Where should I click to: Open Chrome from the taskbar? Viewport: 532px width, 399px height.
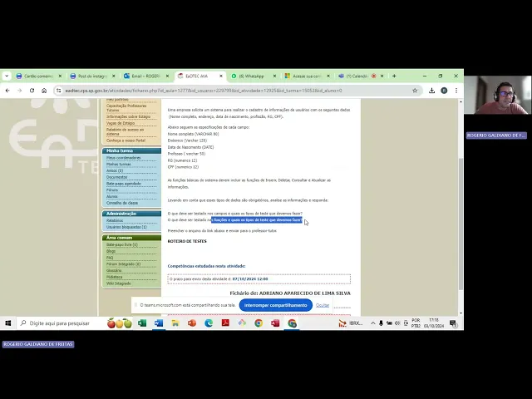click(259, 323)
